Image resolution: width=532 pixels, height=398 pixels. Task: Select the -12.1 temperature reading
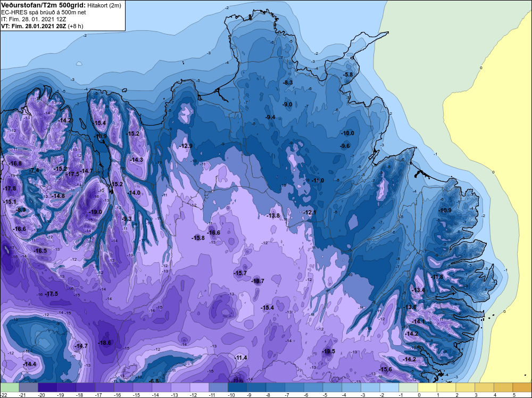click(310, 212)
